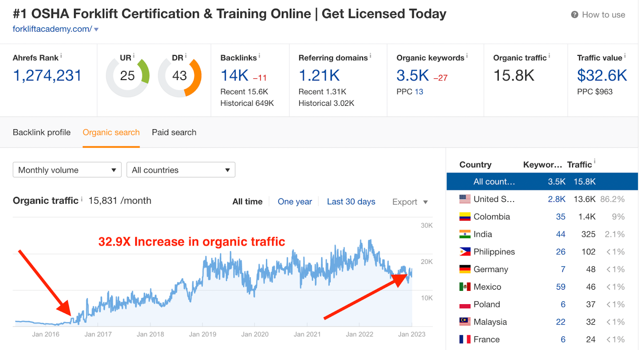
Task: Click the Poland flag icon
Action: [x=465, y=305]
